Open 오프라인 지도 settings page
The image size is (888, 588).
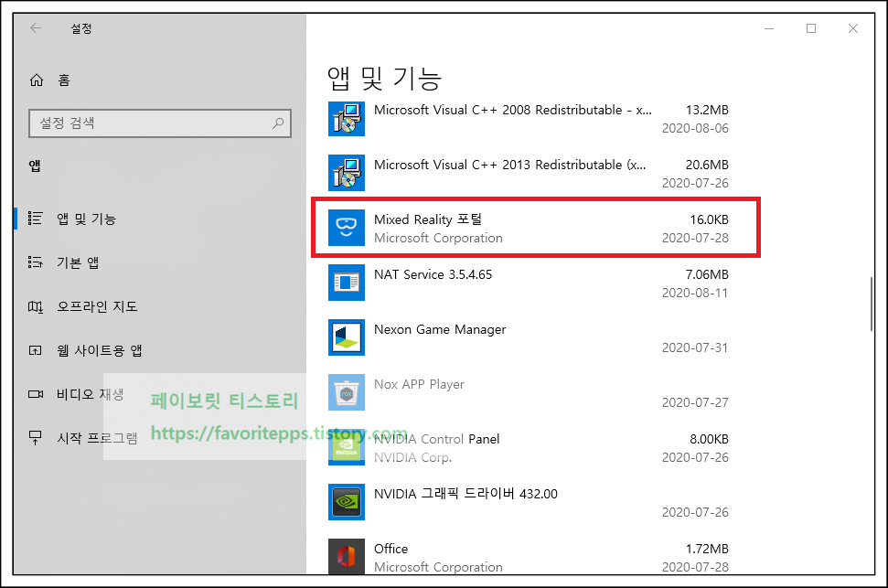point(97,306)
